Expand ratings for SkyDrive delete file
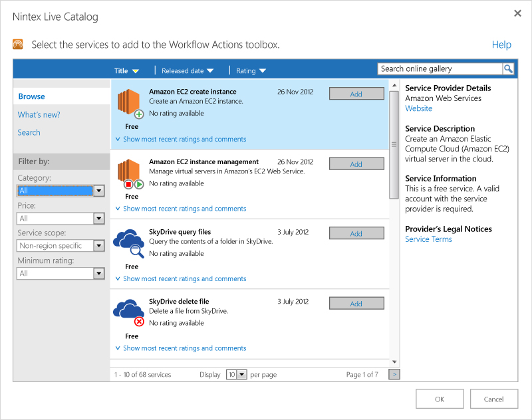Image resolution: width=532 pixels, height=420 pixels. click(x=181, y=348)
